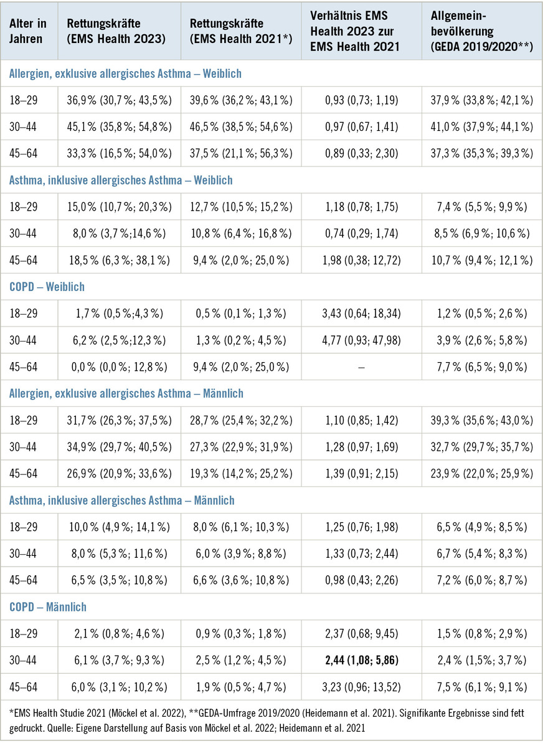Click the ratio cell 1,98 (0,38; 12,72)
The image size is (543, 756).
tap(362, 261)
